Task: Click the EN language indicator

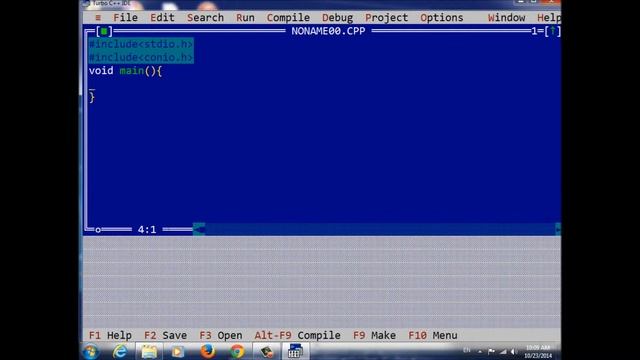Action: (467, 350)
